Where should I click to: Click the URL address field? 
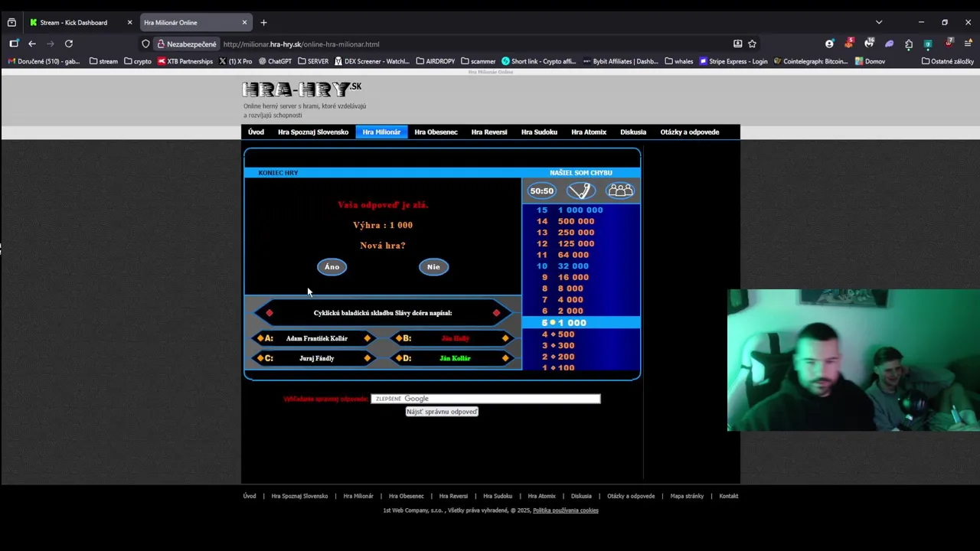[475, 44]
